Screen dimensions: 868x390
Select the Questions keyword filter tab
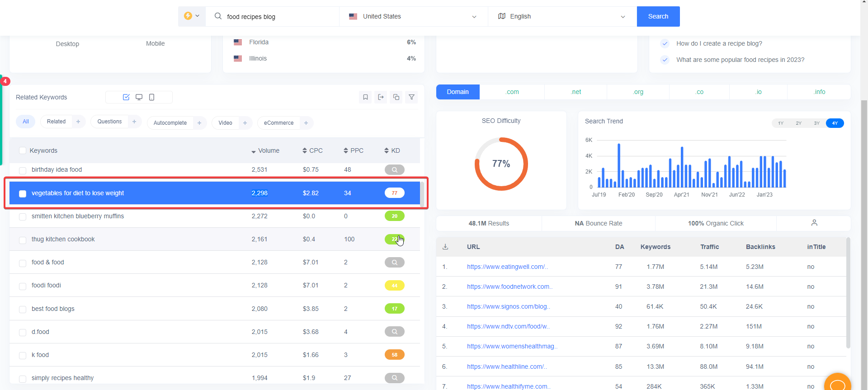click(x=109, y=122)
